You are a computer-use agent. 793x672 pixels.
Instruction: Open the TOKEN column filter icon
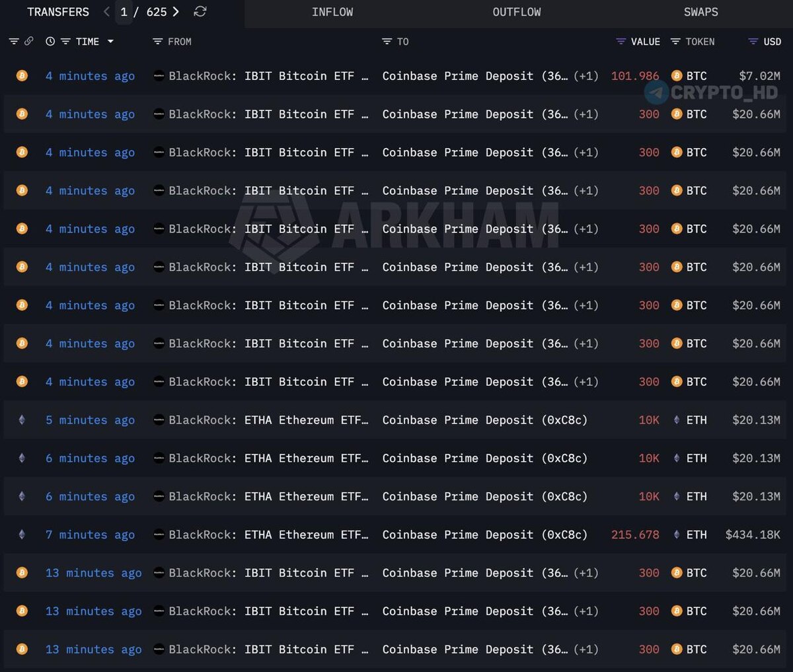tap(675, 42)
